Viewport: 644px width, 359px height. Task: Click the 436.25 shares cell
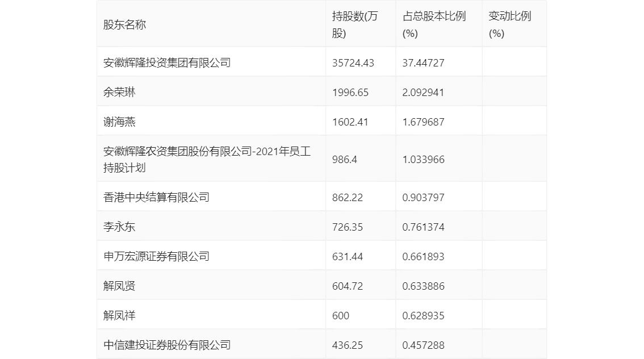coord(348,345)
